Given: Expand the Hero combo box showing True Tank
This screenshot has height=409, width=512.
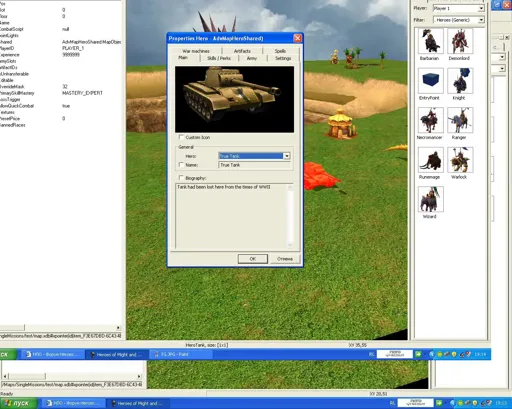Looking at the screenshot, I should (x=287, y=156).
